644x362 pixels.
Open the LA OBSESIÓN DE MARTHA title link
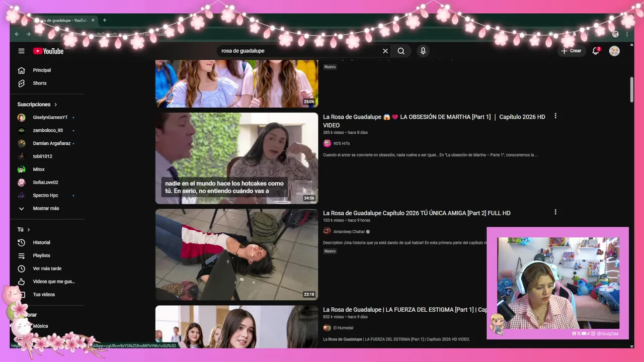434,121
